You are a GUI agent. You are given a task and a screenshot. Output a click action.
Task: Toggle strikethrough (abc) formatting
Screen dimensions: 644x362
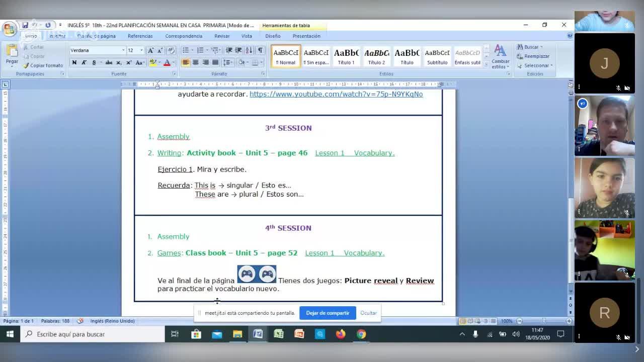point(109,63)
